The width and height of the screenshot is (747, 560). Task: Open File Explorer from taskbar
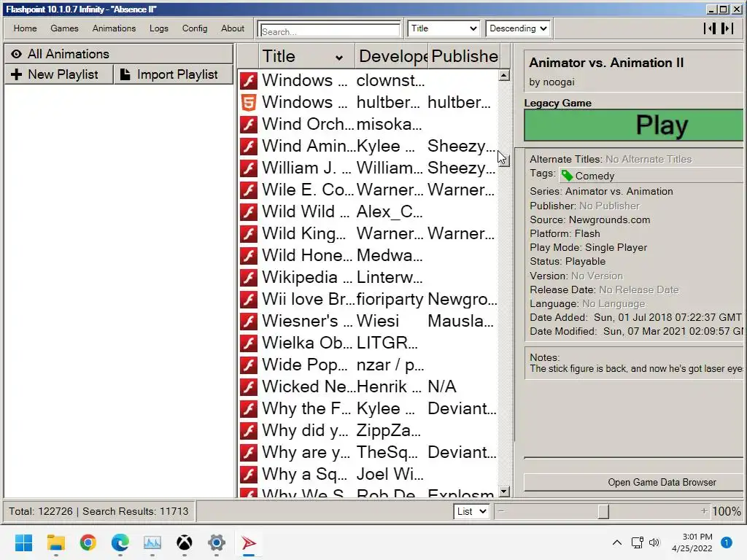click(55, 542)
